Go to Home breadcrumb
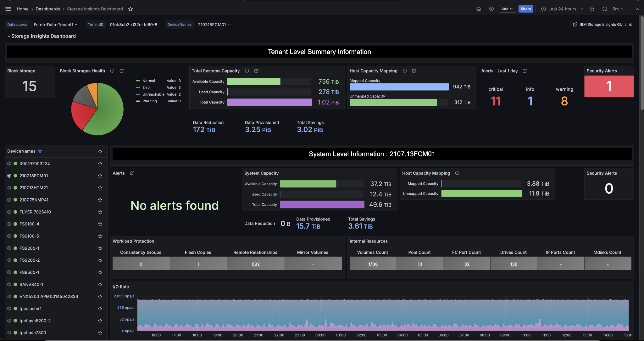This screenshot has width=644, height=341. click(23, 9)
